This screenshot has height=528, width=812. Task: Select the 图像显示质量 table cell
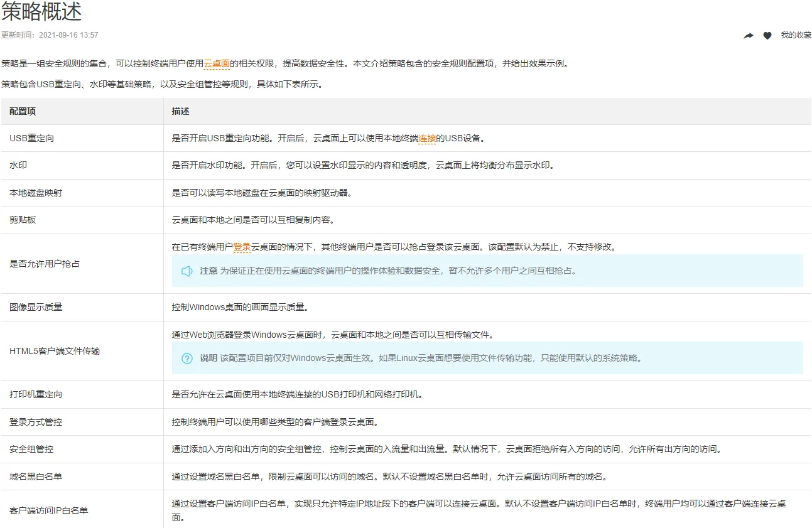[x=82, y=308]
